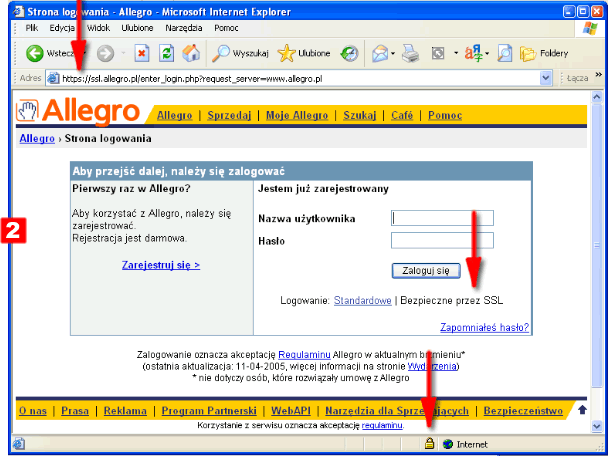The image size is (608, 456).
Task: Click the Allegro breadcrumb link
Action: tap(37, 138)
